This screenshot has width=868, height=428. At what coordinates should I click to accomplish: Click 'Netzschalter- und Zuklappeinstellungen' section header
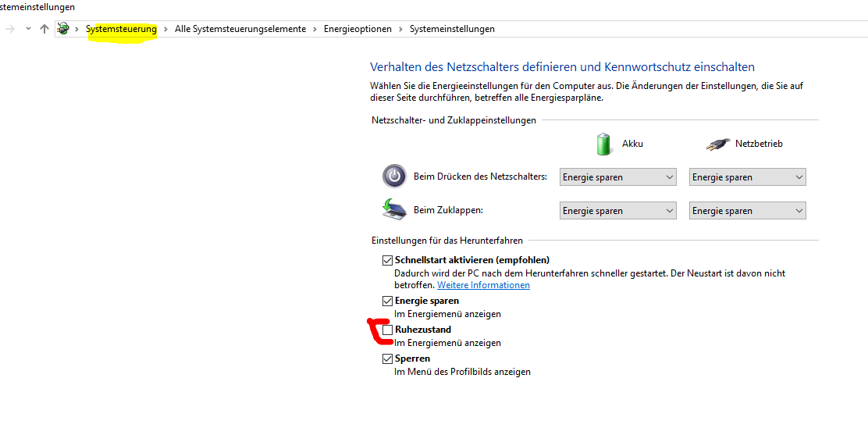454,120
